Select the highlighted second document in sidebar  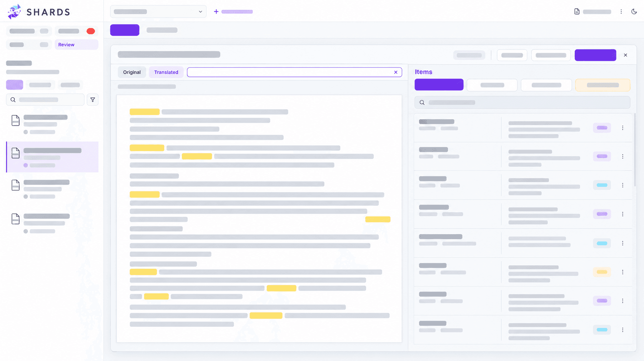click(x=52, y=157)
